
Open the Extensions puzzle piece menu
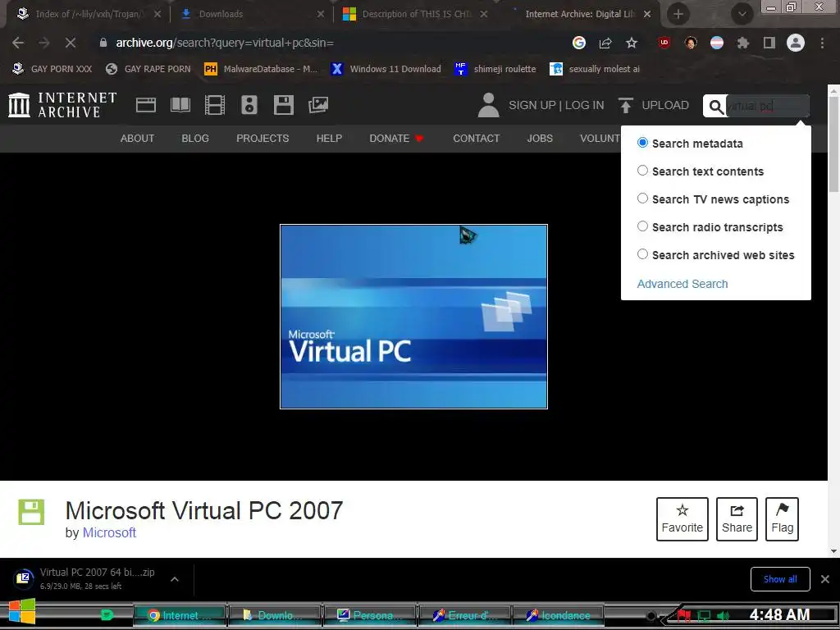743,43
